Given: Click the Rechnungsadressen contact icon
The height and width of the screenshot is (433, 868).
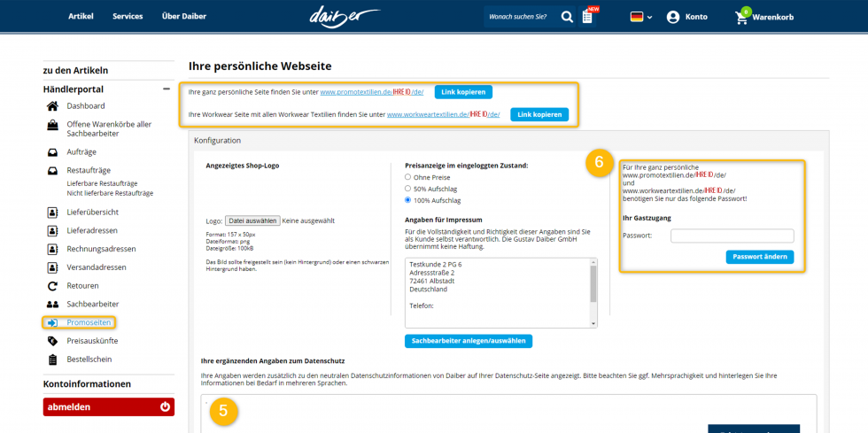Looking at the screenshot, I should pyautogui.click(x=52, y=249).
